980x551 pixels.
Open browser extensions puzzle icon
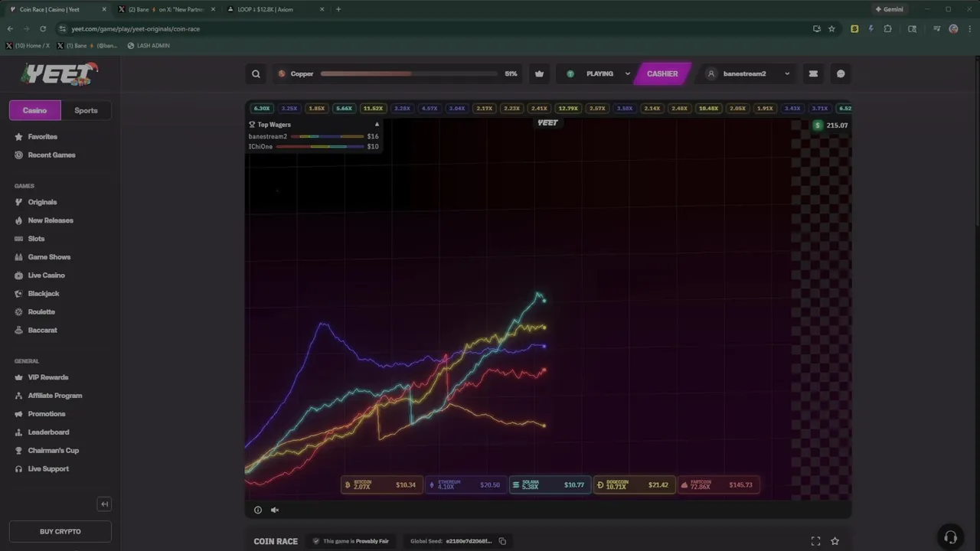pos(887,28)
